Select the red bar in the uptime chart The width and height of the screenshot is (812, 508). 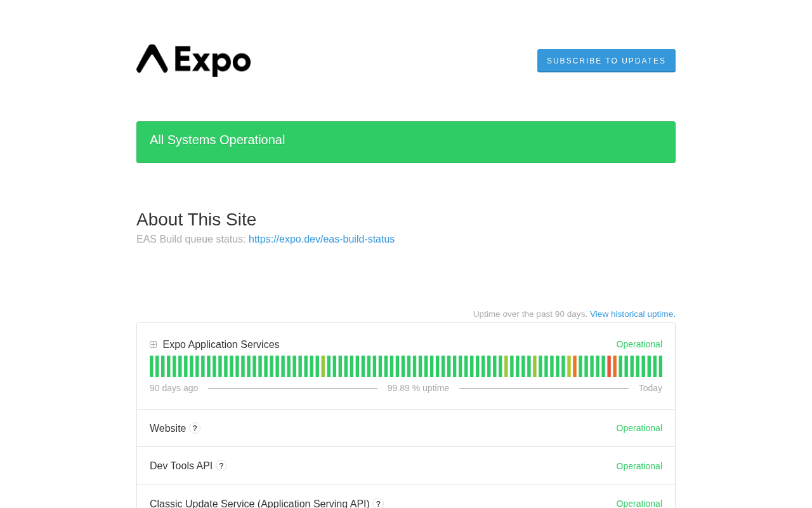(x=609, y=366)
